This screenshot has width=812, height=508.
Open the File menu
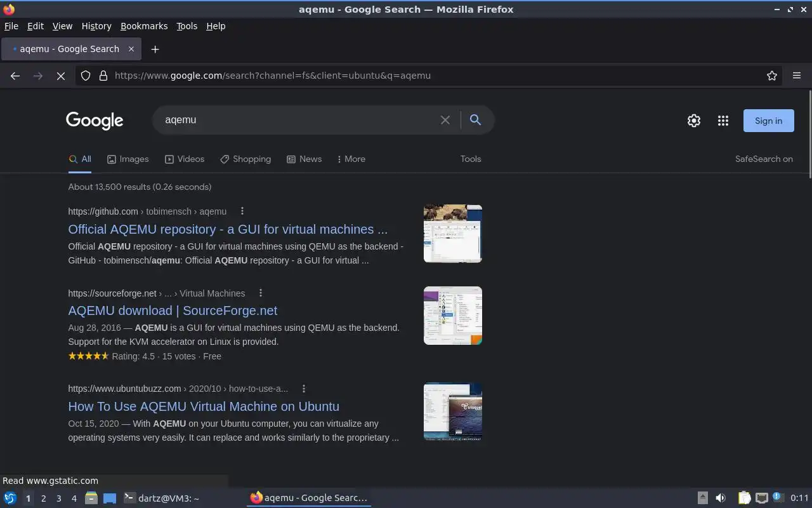point(11,26)
